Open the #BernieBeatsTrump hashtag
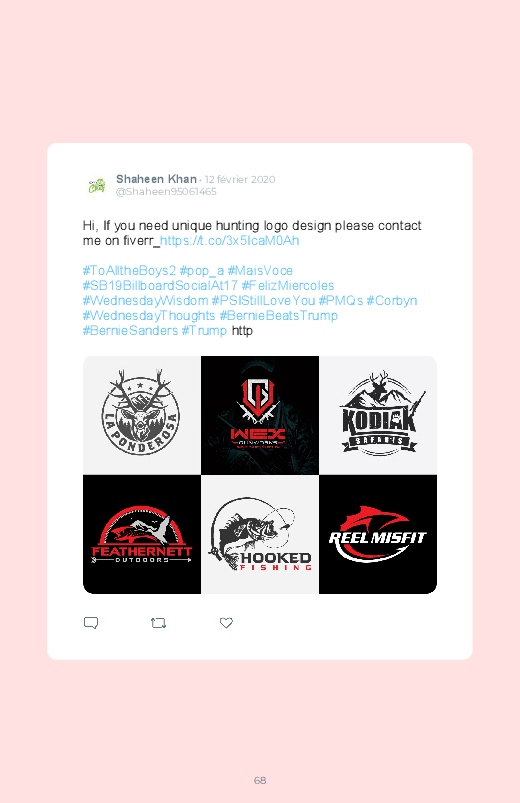This screenshot has height=803, width=520. click(x=279, y=315)
